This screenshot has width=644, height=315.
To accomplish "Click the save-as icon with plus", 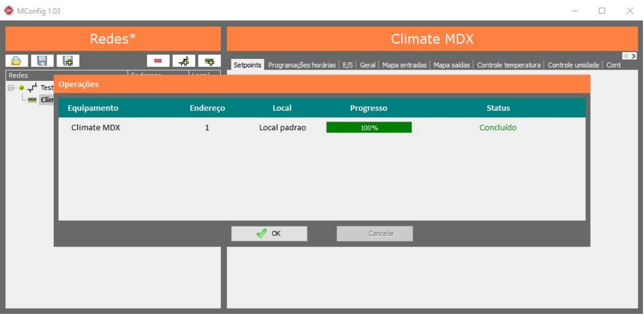I will tap(68, 60).
